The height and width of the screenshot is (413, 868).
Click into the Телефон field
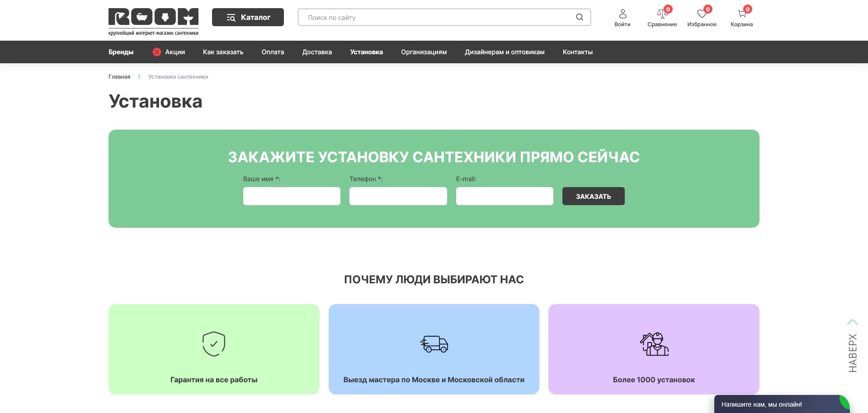398,196
